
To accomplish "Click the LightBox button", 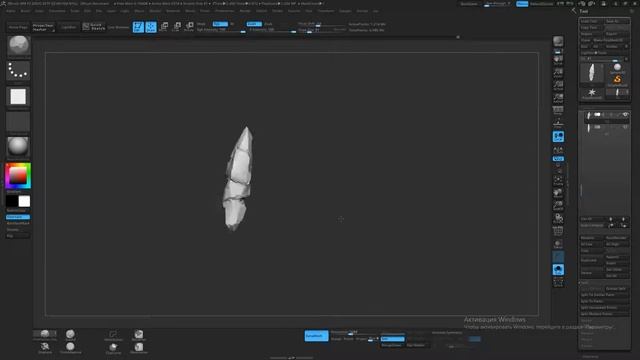I will click(69, 27).
